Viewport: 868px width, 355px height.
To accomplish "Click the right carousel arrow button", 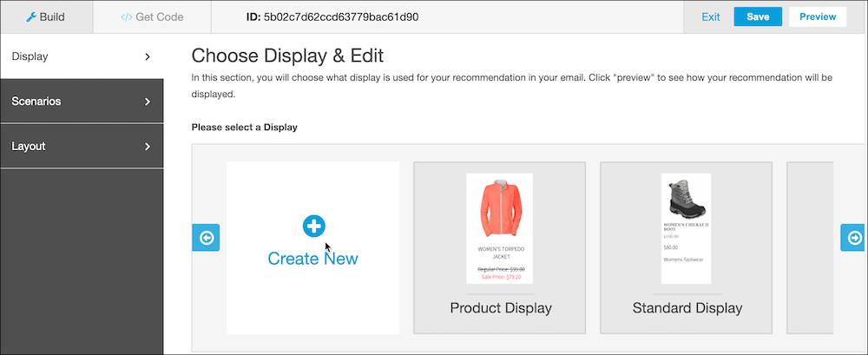I will 853,238.
